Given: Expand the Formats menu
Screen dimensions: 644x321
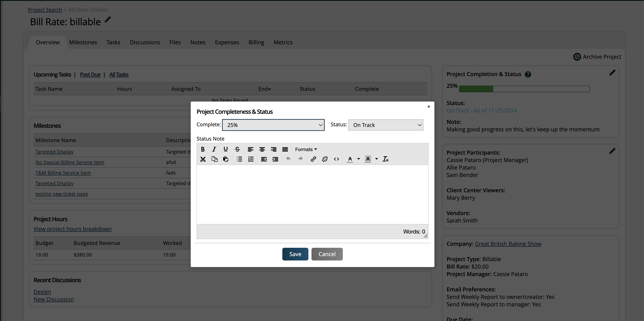Looking at the screenshot, I should point(306,149).
